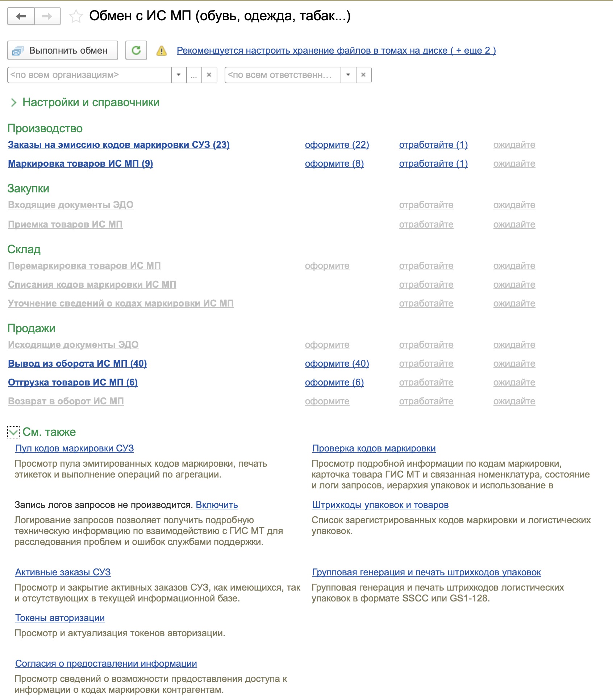Click оформите (22) for emission orders
This screenshot has width=613, height=700.
tap(337, 145)
